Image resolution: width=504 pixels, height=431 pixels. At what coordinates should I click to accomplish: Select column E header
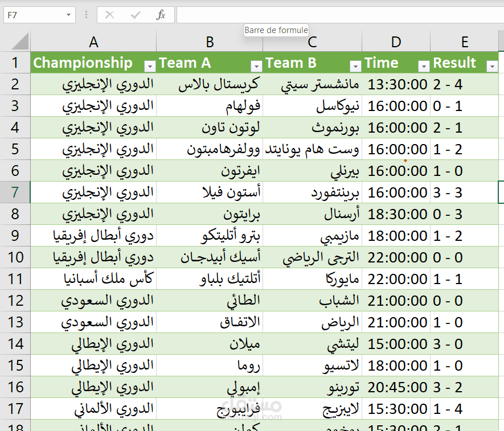click(x=465, y=42)
